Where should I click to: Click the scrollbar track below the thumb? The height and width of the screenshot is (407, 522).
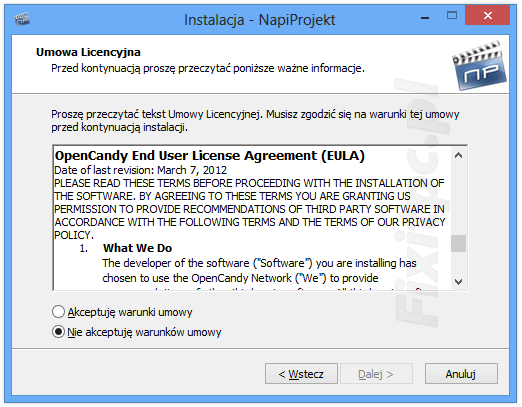[x=458, y=263]
